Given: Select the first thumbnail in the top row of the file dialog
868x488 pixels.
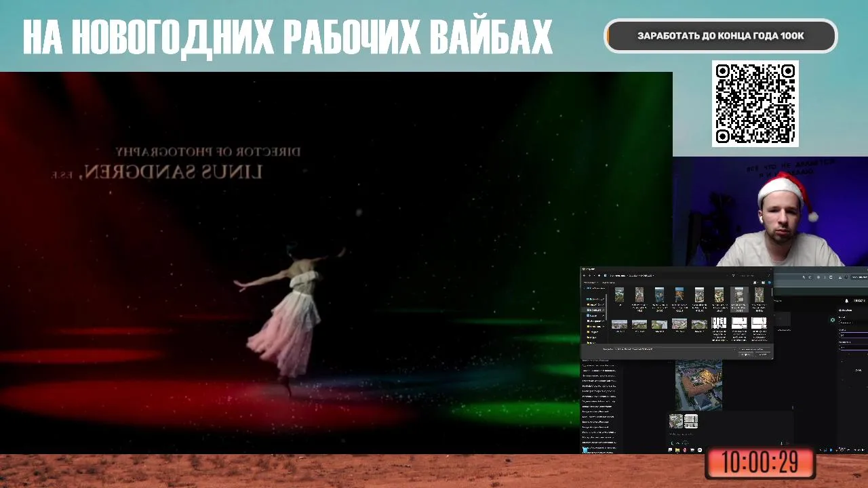Looking at the screenshot, I should pyautogui.click(x=619, y=296).
